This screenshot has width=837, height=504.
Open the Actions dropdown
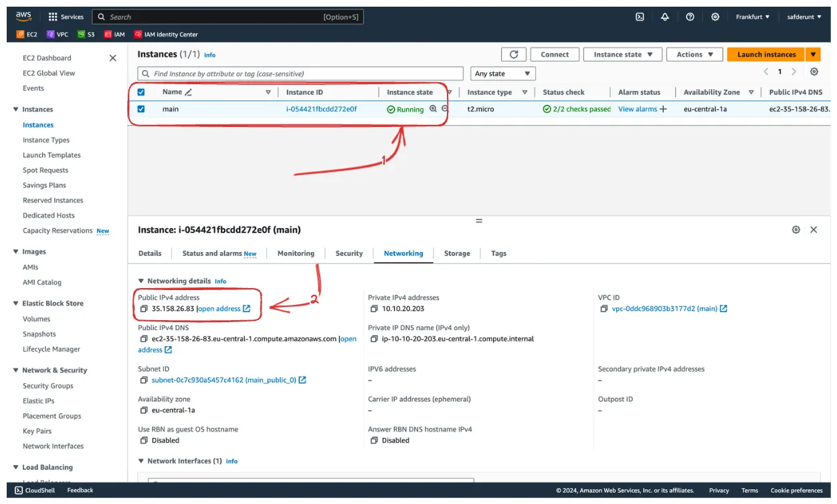pos(694,55)
